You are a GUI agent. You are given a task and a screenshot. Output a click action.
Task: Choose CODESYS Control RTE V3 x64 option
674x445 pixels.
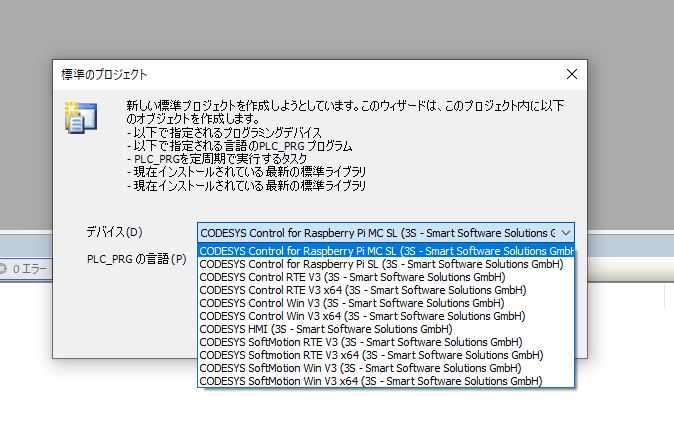(386, 290)
